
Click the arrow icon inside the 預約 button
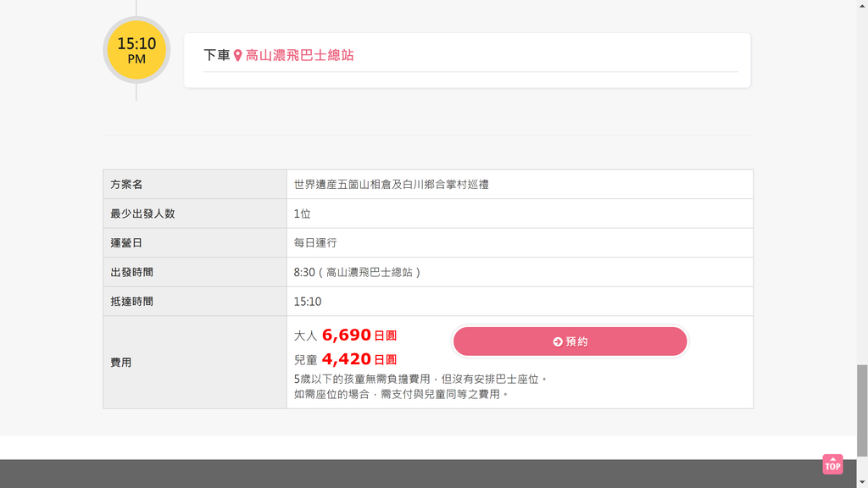[x=558, y=342]
